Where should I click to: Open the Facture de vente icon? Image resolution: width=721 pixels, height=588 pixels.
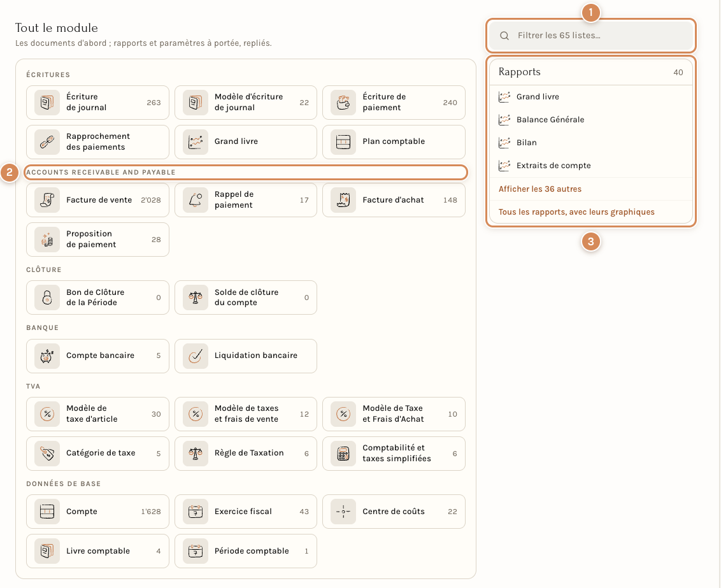coord(47,200)
